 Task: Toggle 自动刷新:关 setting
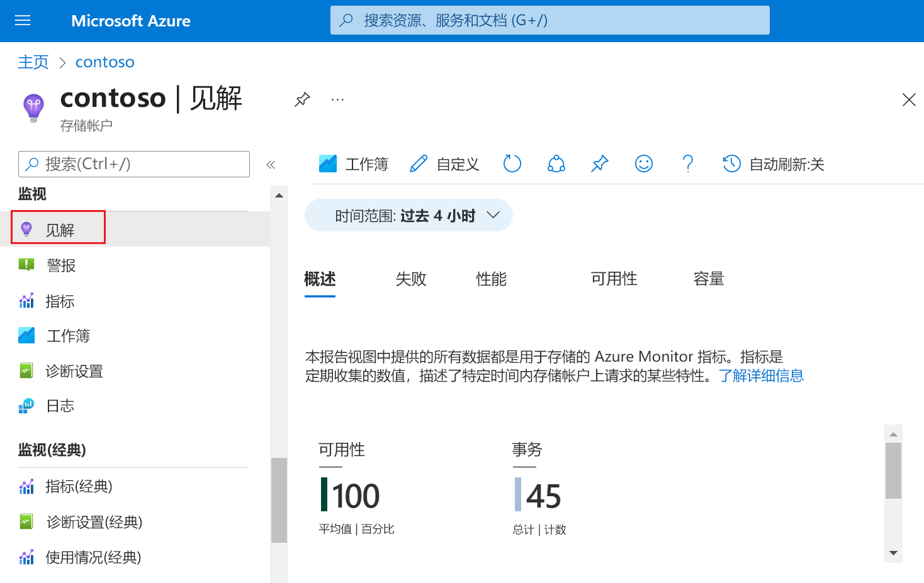(x=774, y=164)
